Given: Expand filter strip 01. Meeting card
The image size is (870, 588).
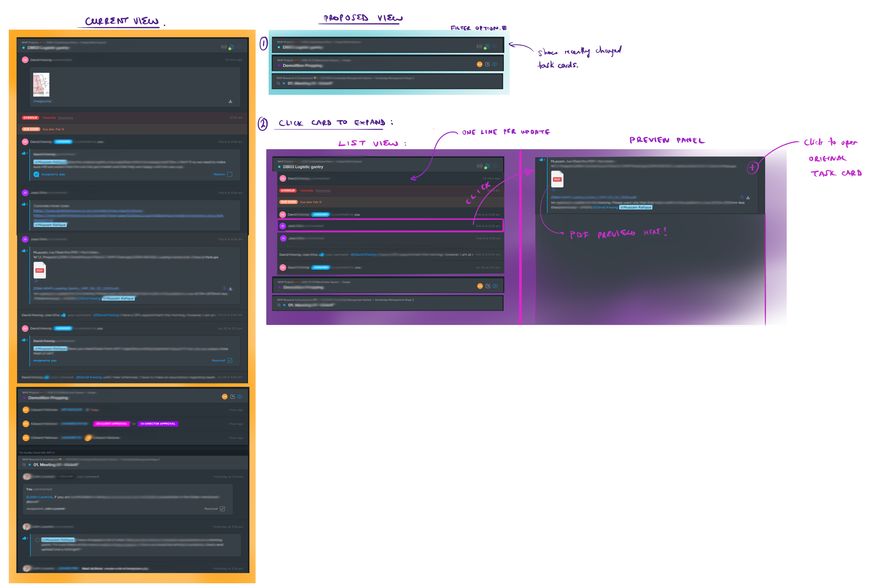Looking at the screenshot, I should 387,81.
